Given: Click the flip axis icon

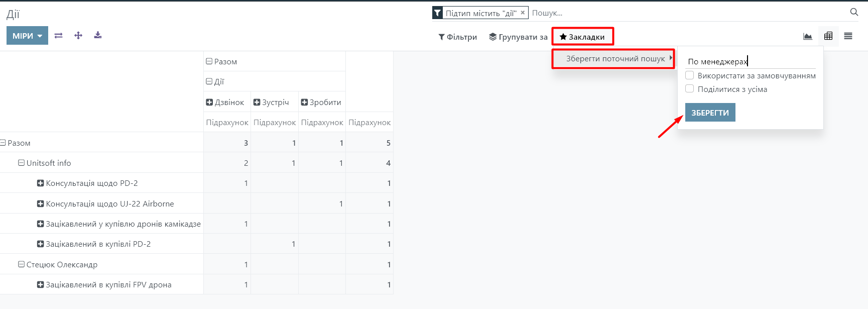Looking at the screenshot, I should [x=59, y=36].
